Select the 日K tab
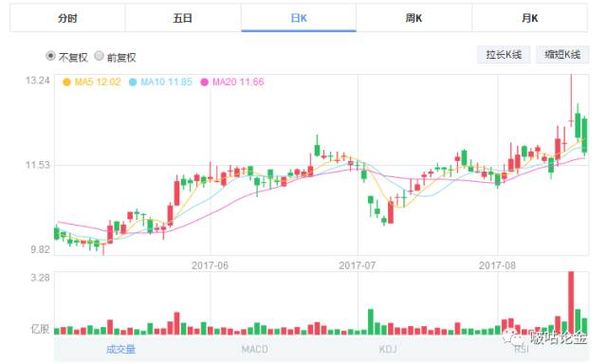This screenshot has width=607, height=364. (x=299, y=18)
